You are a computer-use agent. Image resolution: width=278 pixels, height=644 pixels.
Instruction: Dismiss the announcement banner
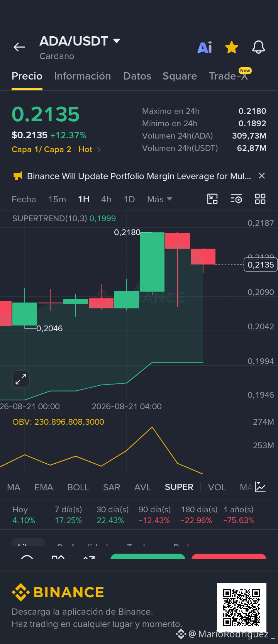(x=262, y=176)
